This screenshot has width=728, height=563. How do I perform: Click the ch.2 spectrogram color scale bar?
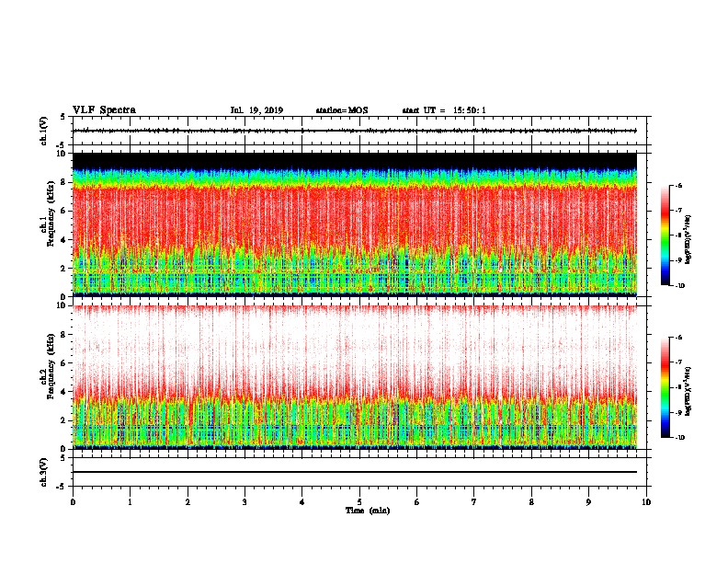(x=665, y=387)
